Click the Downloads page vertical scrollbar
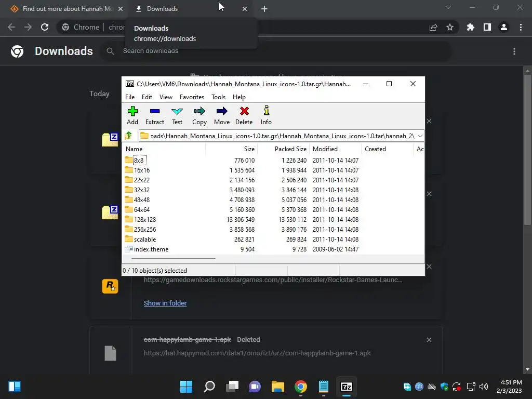 tap(527, 149)
